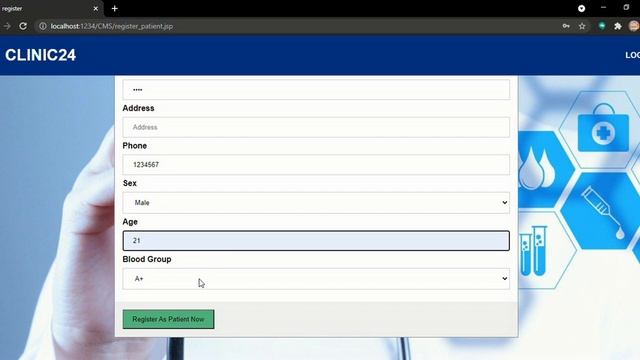
Task: Click the round download indicator in title bar
Action: (581, 9)
